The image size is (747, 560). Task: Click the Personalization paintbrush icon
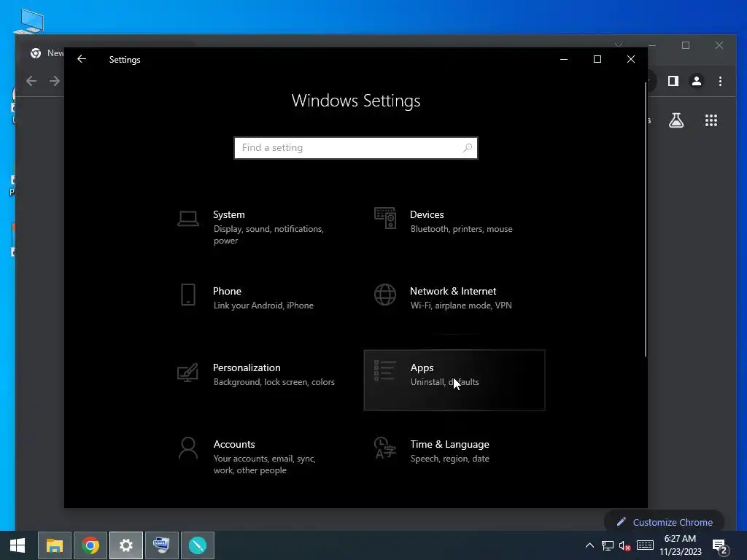[187, 373]
